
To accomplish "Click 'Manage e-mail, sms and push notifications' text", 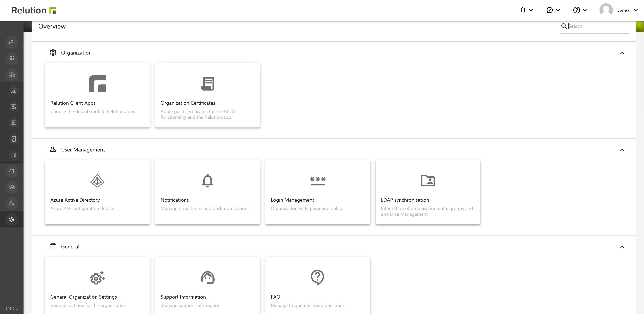I will tap(205, 208).
